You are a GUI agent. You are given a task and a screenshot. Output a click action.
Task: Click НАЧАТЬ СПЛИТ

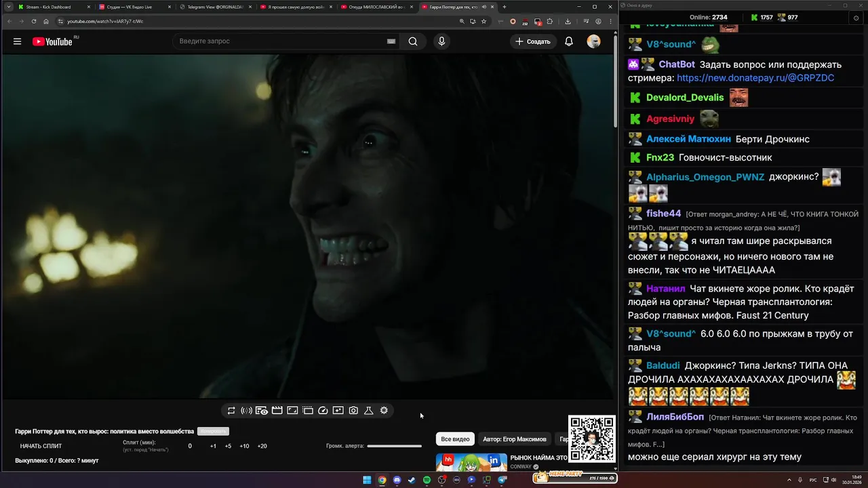pos(41,446)
